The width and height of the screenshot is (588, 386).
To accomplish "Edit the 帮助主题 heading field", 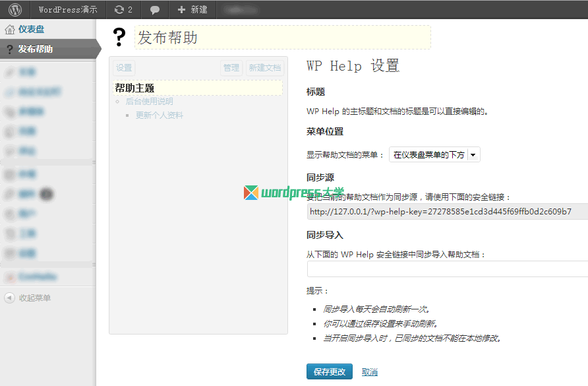I will tap(198, 88).
